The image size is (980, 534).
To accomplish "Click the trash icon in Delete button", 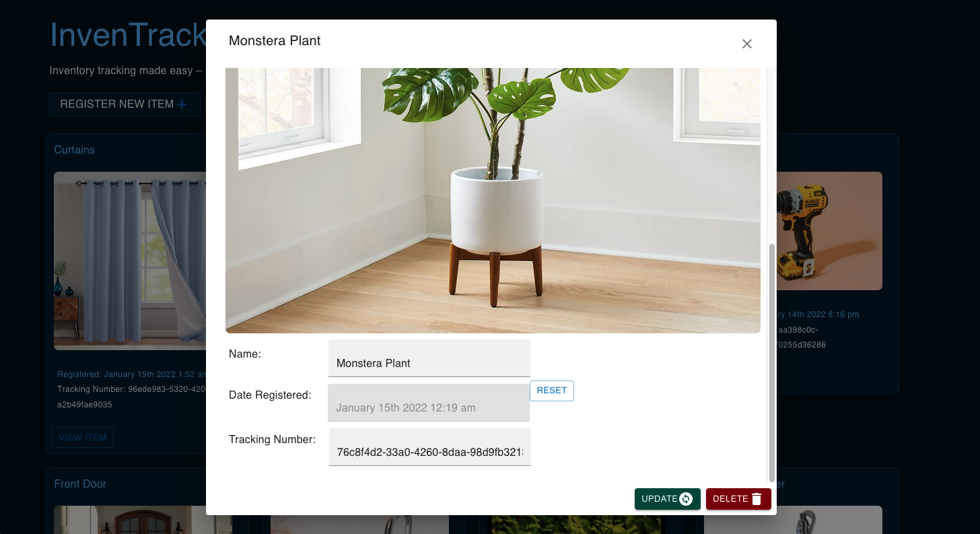I will coord(757,499).
